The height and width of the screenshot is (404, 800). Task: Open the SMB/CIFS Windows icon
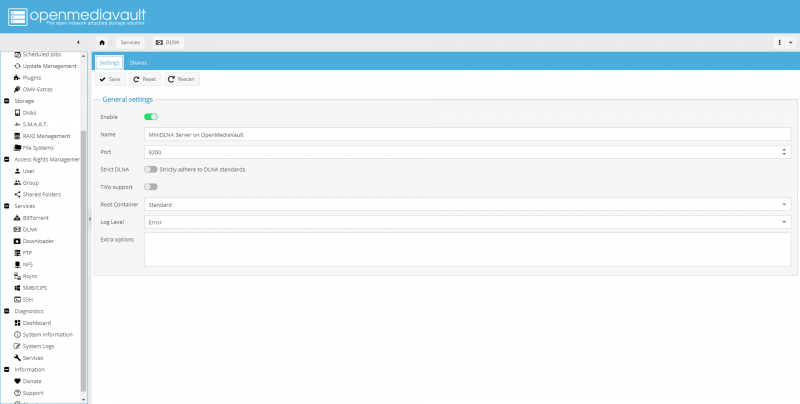point(17,288)
